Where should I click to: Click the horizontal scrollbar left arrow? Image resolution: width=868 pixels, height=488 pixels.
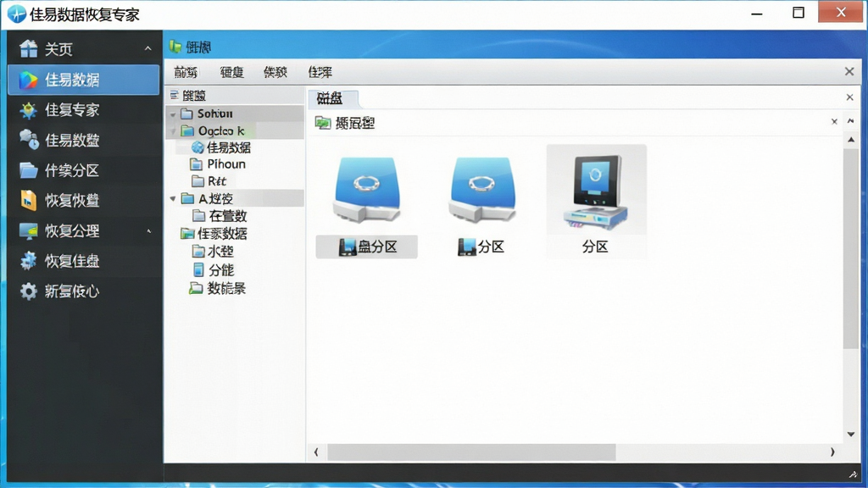point(316,452)
